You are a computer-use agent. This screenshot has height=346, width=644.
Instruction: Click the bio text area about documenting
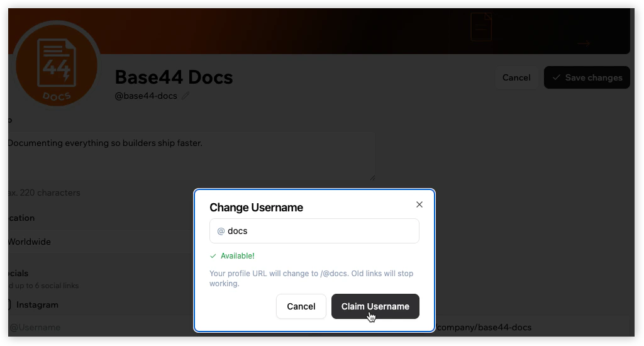(191, 155)
